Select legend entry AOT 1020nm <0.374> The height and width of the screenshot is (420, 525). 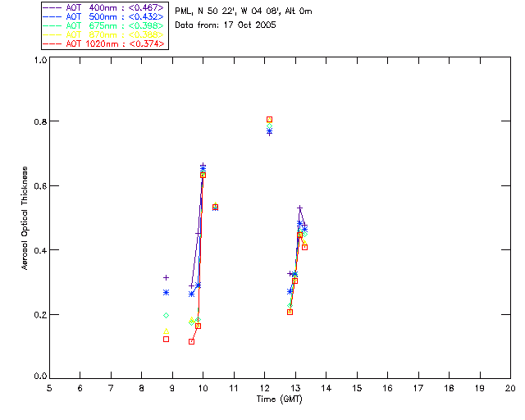tap(104, 43)
